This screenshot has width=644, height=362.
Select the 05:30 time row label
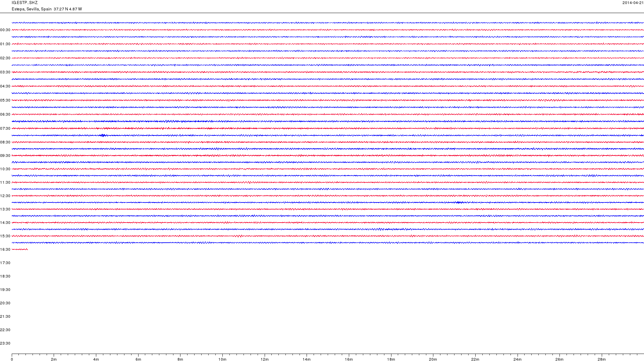point(5,100)
